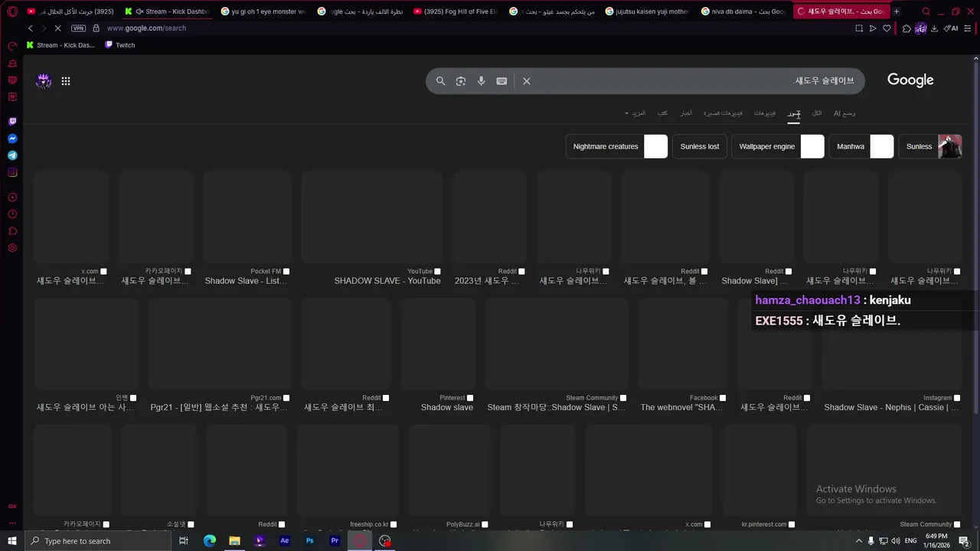
Task: Switch to jujutsu kaisen yuji mother tab
Action: [x=648, y=11]
